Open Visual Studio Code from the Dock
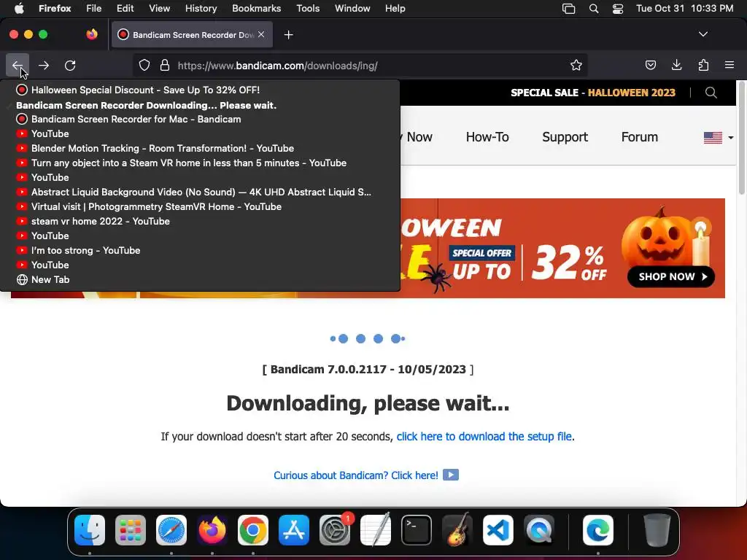This screenshot has width=747, height=560. [498, 530]
